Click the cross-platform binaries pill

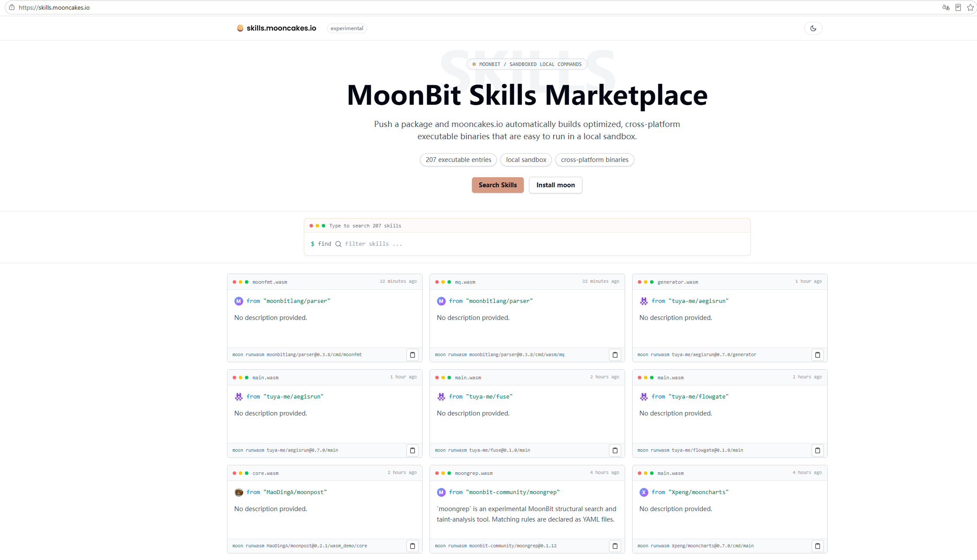coord(594,160)
